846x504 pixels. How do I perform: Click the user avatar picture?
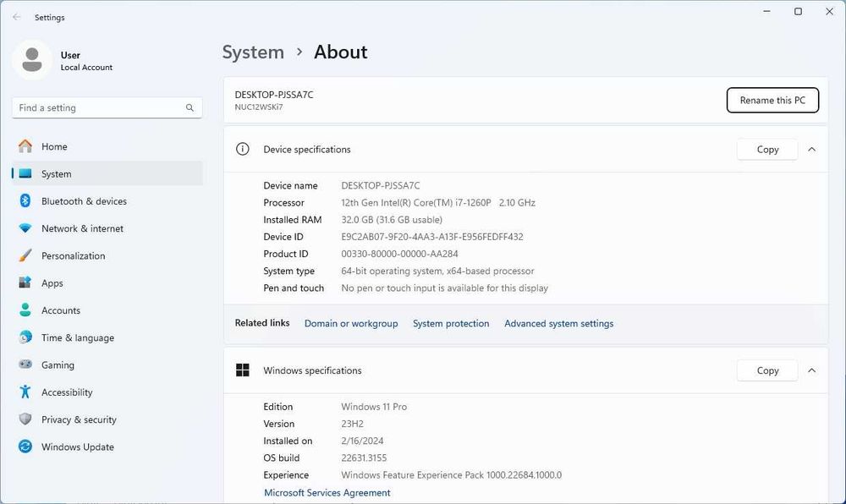pos(32,60)
